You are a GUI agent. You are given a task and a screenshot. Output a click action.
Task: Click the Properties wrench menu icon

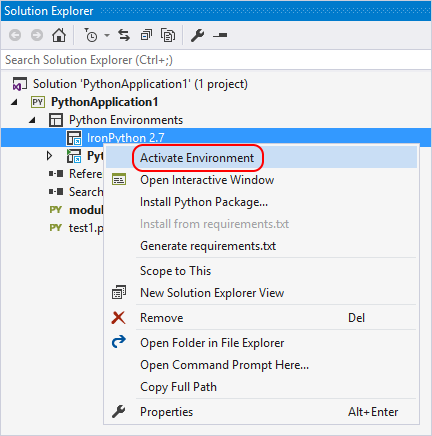118,411
